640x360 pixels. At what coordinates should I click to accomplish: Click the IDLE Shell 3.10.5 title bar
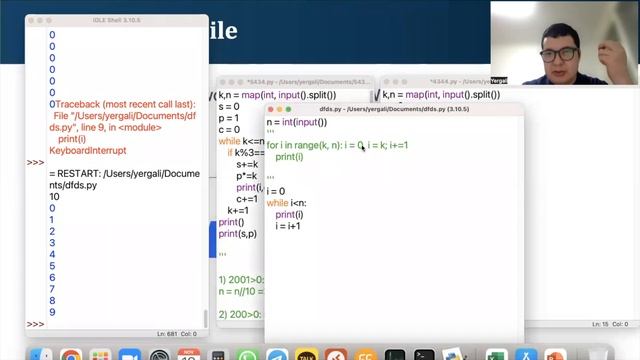pyautogui.click(x=117, y=20)
